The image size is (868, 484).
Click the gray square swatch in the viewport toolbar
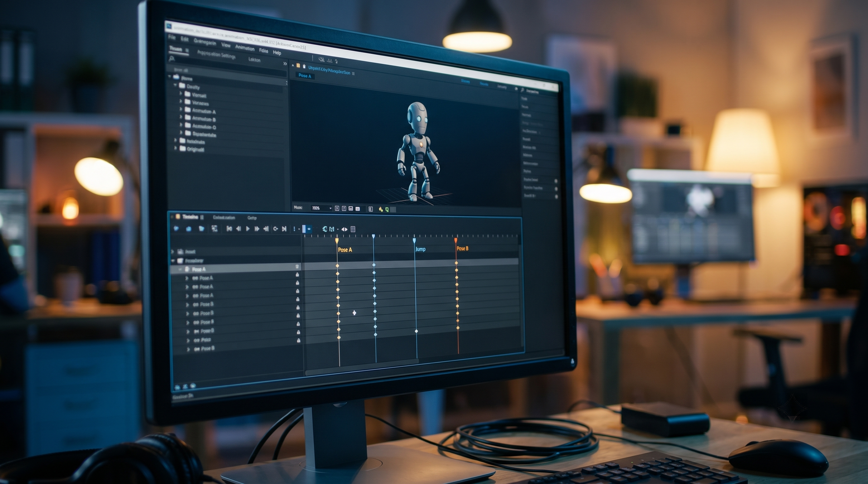tap(393, 209)
